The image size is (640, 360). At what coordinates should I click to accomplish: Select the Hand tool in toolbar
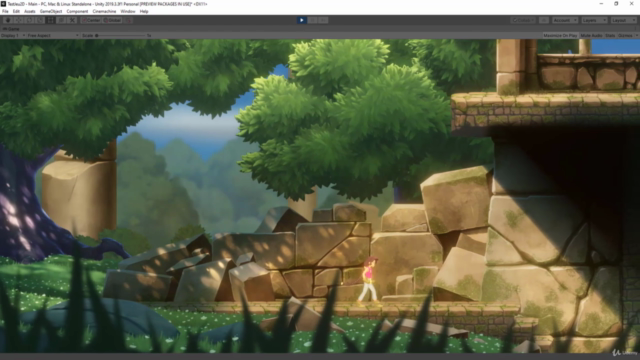click(x=8, y=20)
